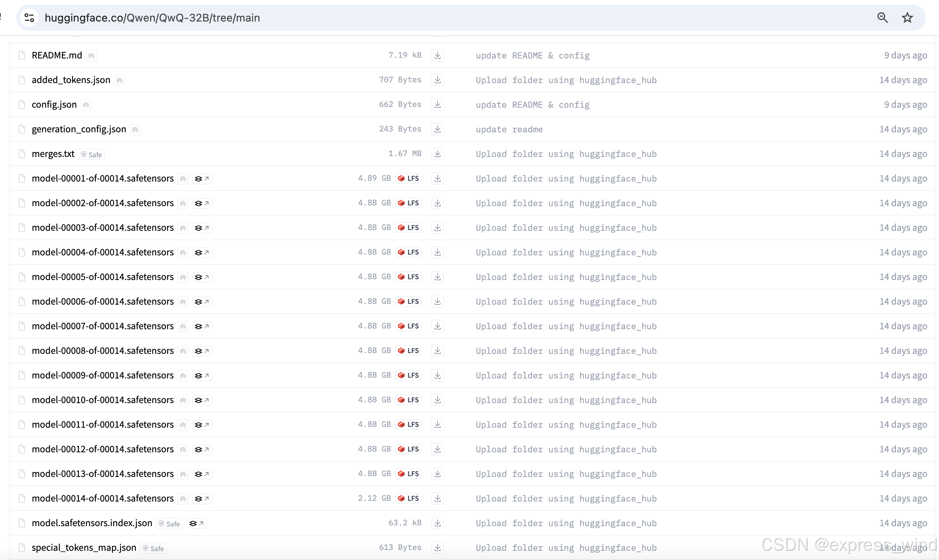Click file icon left of model-00005-of-00014.safetensors
This screenshot has width=939, height=560.
click(x=22, y=277)
